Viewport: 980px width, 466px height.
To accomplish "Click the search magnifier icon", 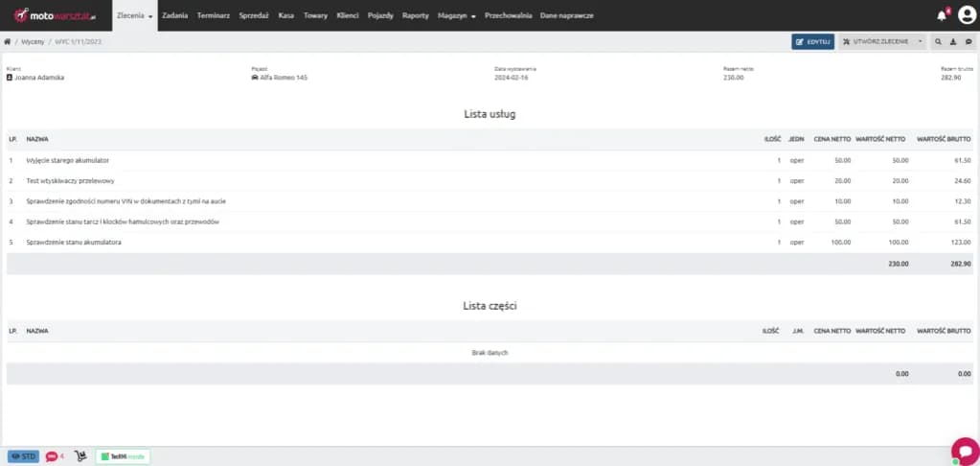I will pyautogui.click(x=938, y=42).
